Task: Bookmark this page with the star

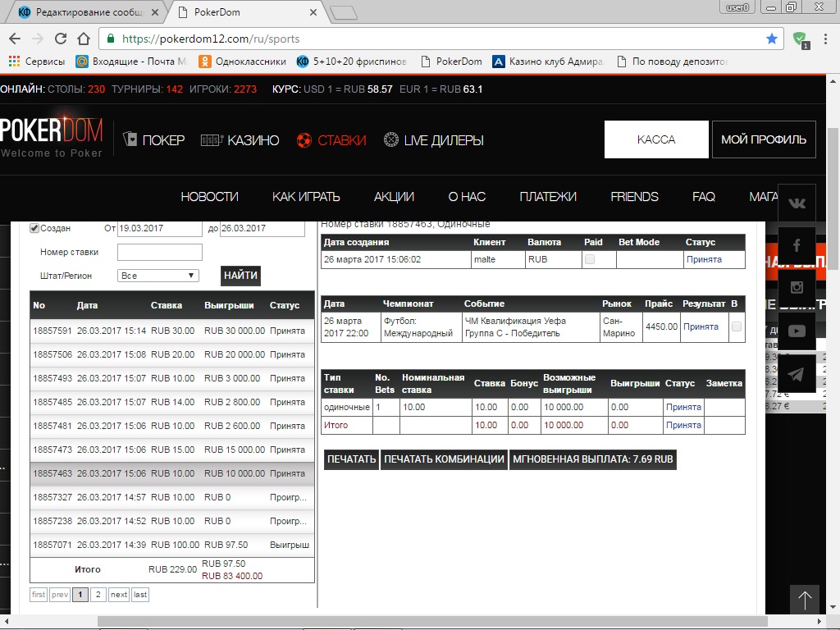Action: 771,39
